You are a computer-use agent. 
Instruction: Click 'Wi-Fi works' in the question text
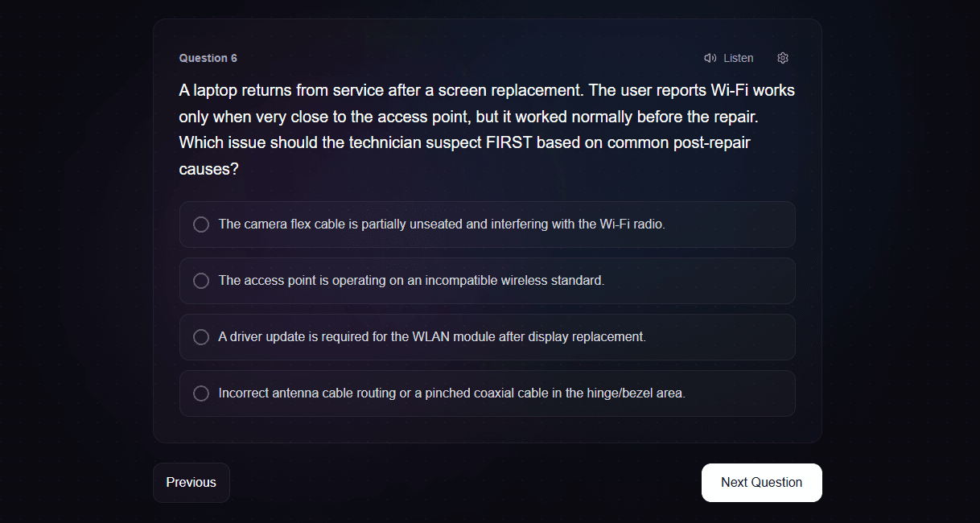[753, 90]
